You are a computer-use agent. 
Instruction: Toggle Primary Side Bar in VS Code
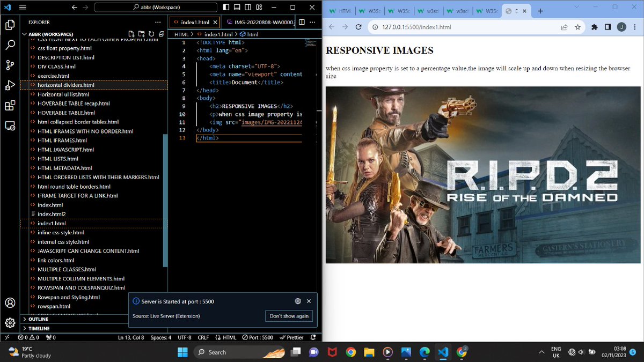pos(226,7)
